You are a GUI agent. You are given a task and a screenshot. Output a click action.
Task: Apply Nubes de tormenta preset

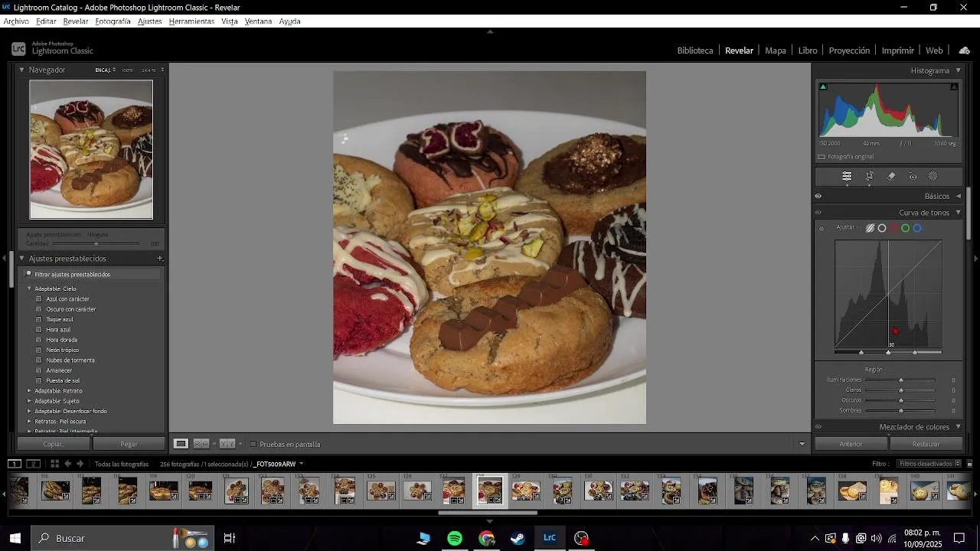[70, 360]
